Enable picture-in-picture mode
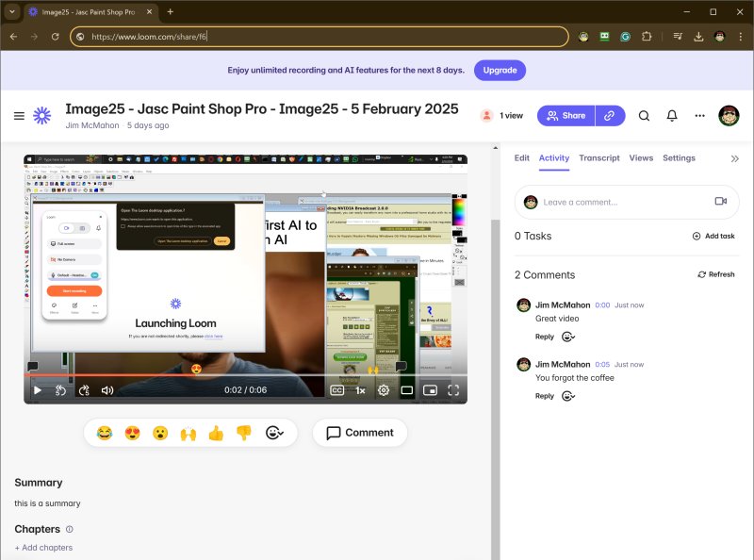This screenshot has height=560, width=754. tap(430, 390)
